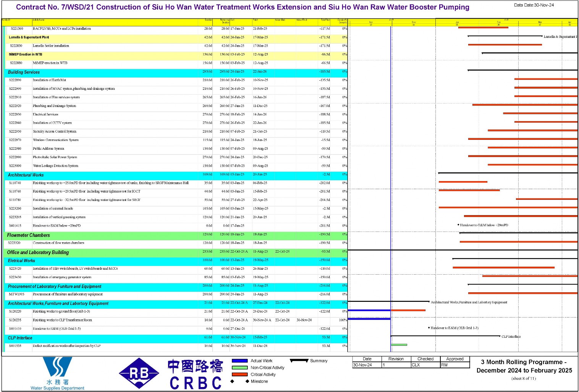Click the Water Supplies Department logo
The width and height of the screenshot is (579, 392).
[57, 373]
